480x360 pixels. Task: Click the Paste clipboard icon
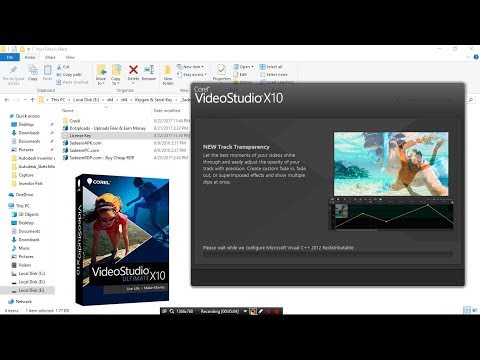click(48, 70)
